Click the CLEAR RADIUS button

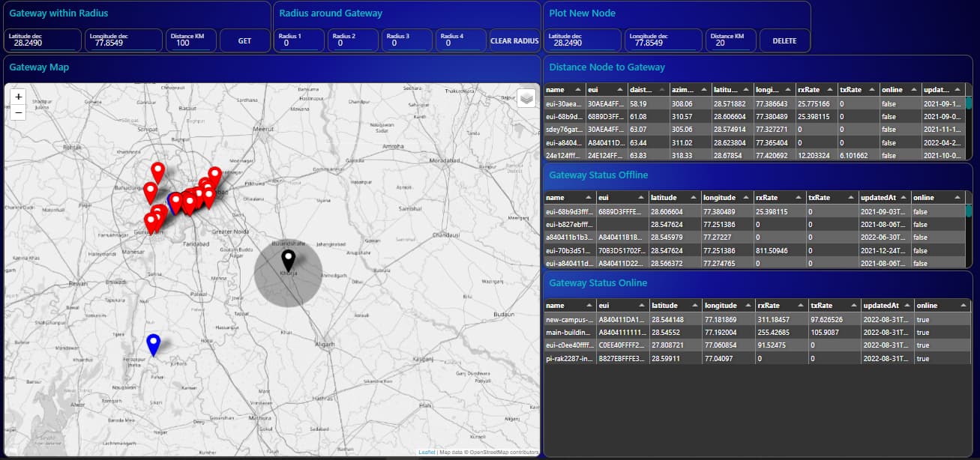tap(514, 41)
